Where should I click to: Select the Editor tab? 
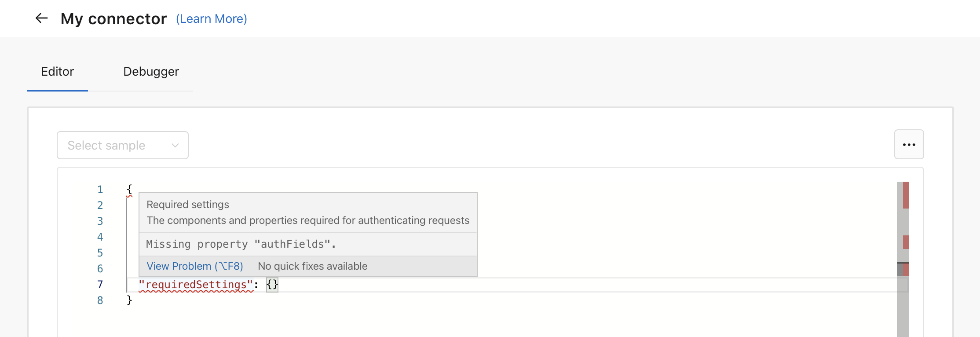pos(57,71)
